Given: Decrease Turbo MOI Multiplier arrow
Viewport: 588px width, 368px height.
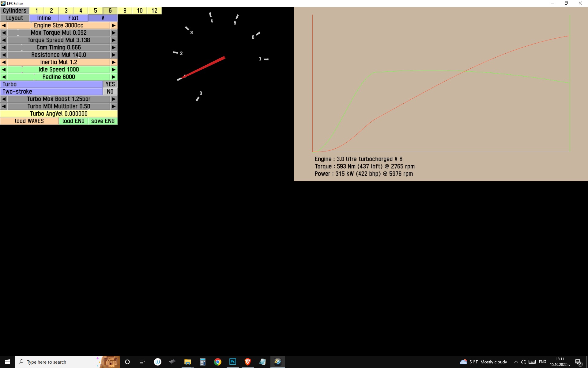Looking at the screenshot, I should (x=4, y=106).
